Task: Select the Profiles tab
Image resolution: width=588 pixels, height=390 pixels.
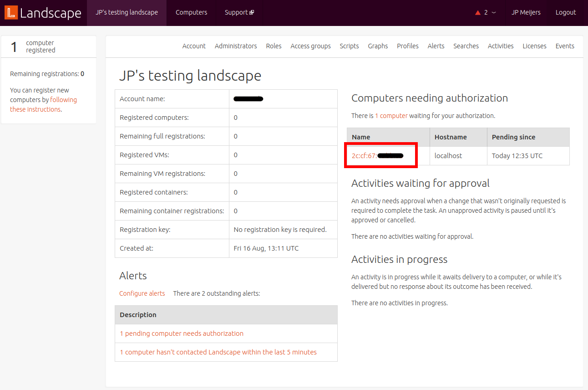Action: pyautogui.click(x=407, y=46)
